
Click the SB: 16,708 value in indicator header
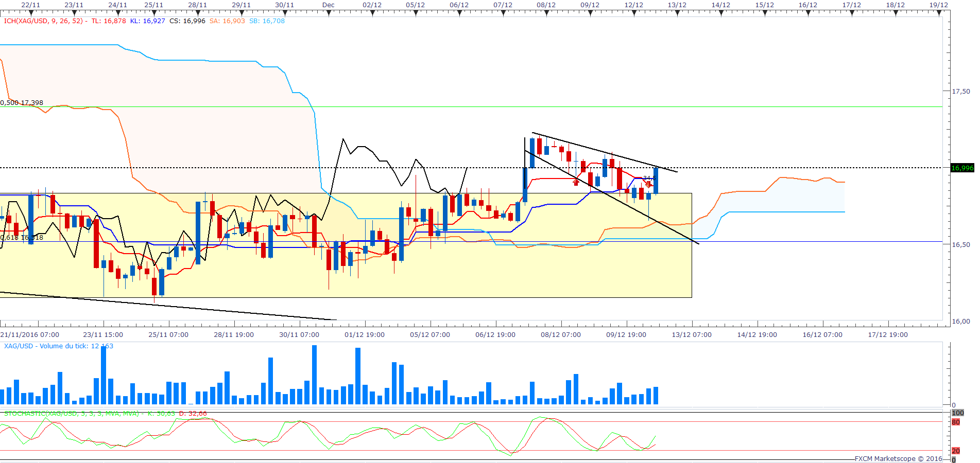click(267, 21)
